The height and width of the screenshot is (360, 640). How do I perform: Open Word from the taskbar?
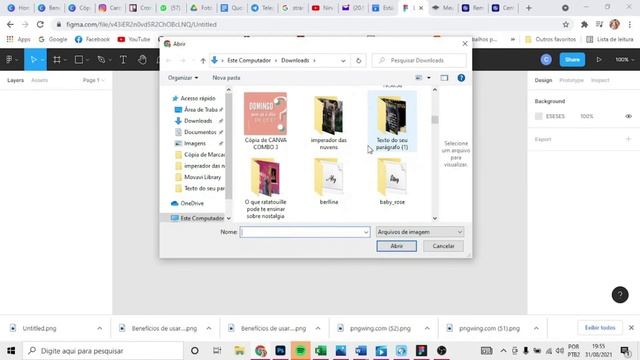click(361, 351)
